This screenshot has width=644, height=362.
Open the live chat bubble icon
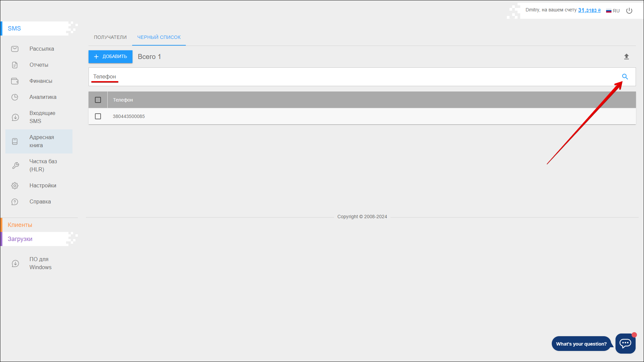[x=625, y=343]
